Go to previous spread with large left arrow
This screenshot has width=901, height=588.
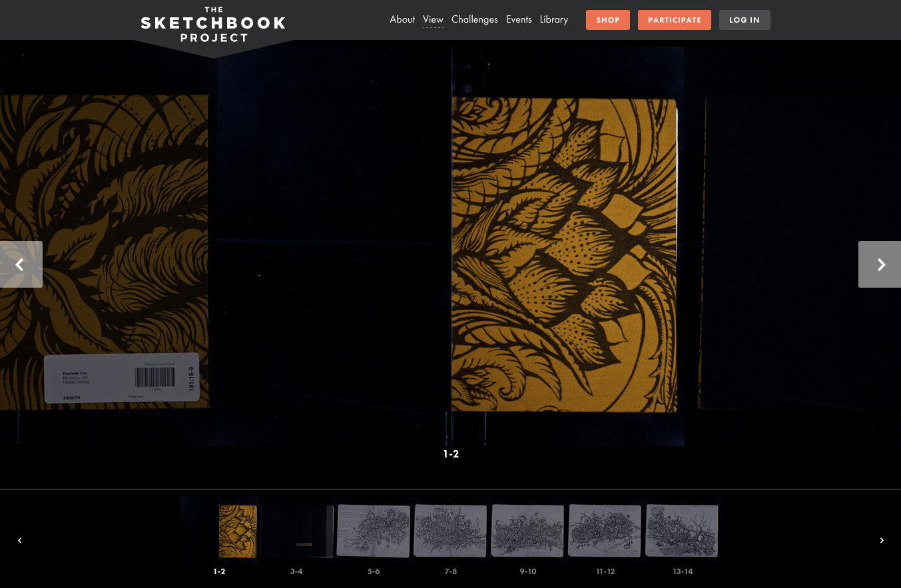point(21,264)
